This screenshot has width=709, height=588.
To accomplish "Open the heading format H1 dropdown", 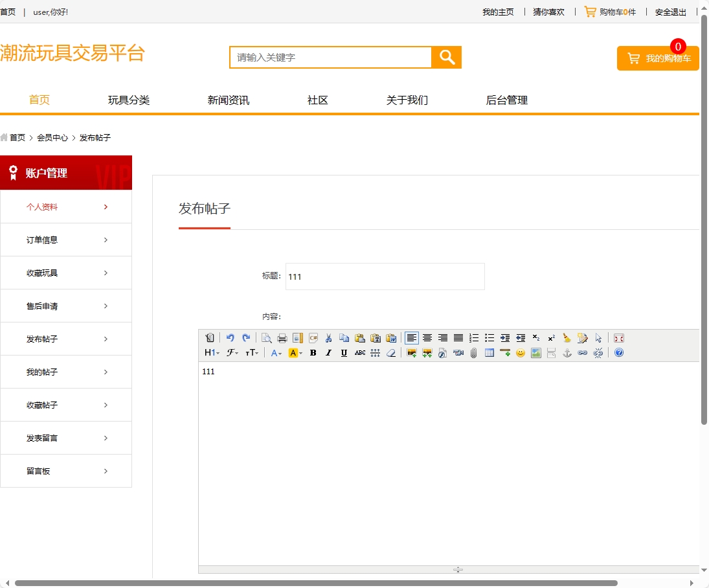I will 212,353.
